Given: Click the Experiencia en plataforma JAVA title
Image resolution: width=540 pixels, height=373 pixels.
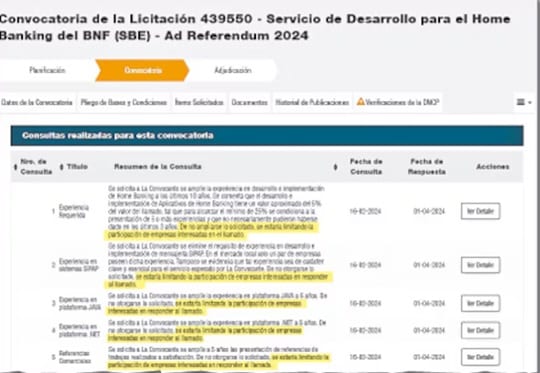Looking at the screenshot, I should point(80,303).
